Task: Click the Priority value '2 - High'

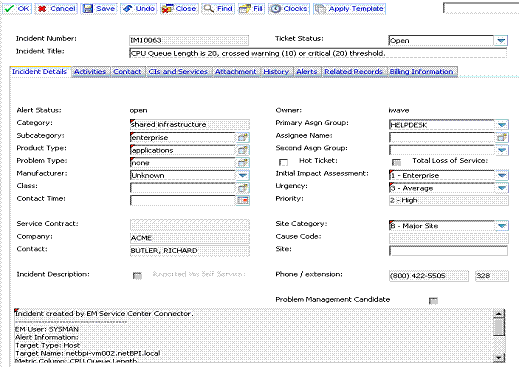Action: (448, 200)
